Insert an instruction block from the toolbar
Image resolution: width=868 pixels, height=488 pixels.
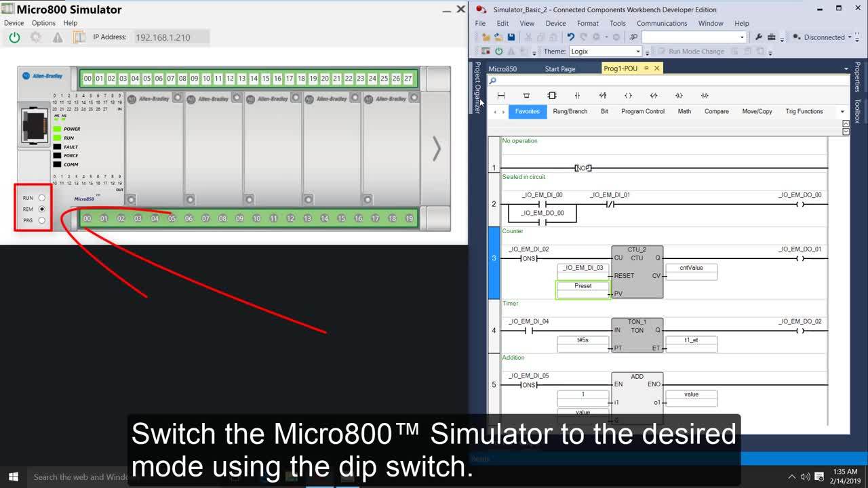pos(552,96)
